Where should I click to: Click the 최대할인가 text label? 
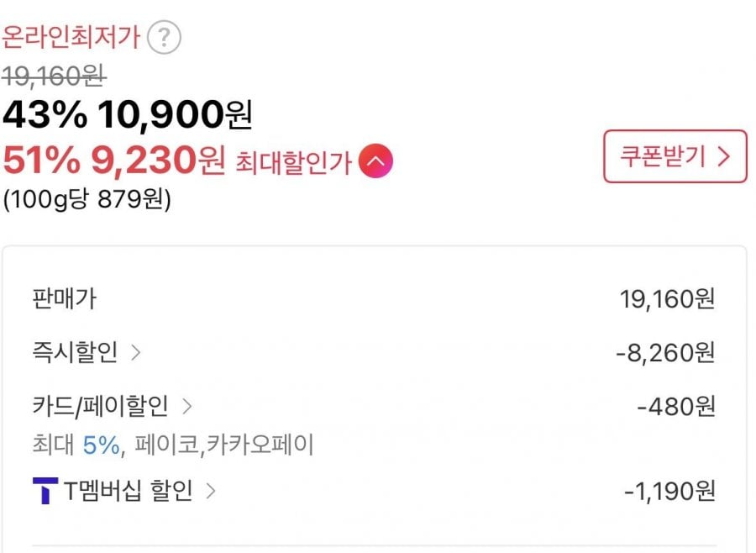(x=293, y=161)
